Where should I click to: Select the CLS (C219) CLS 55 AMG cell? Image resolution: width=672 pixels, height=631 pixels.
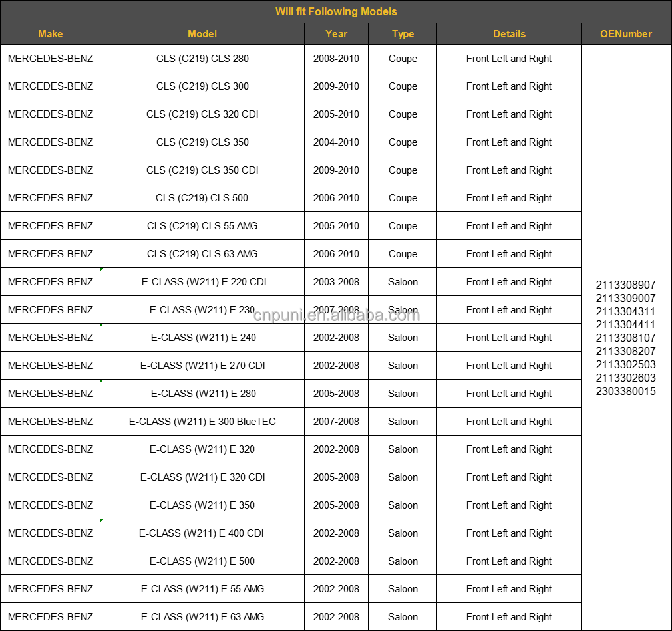click(202, 226)
